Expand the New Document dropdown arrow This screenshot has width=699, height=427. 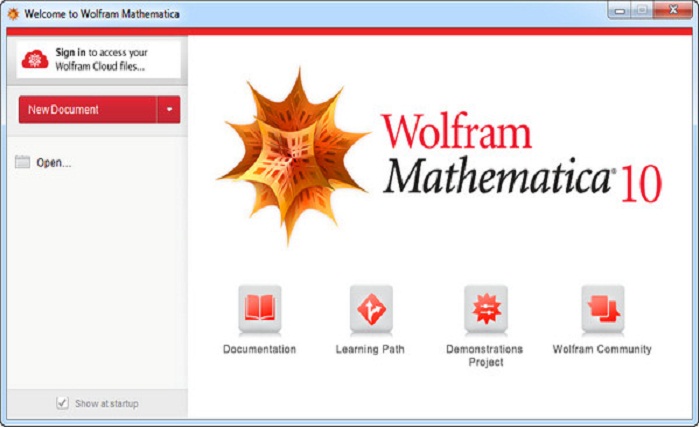tap(169, 109)
